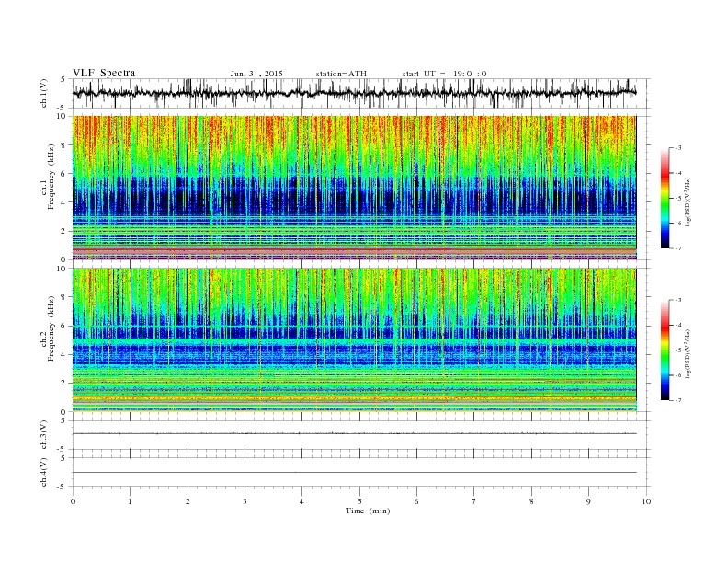Click the ch.1 voltage waveform trace
The image size is (728, 563).
coord(354,93)
